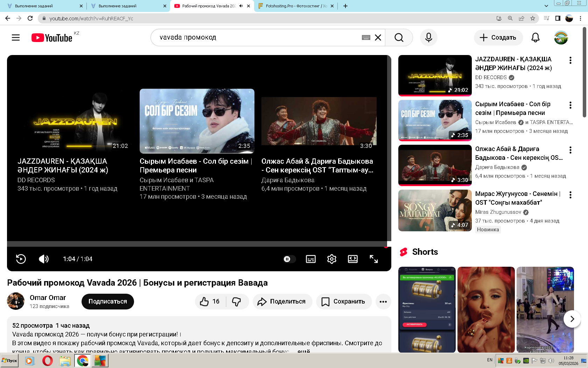
Task: Click the replay video button
Action: coord(21,259)
